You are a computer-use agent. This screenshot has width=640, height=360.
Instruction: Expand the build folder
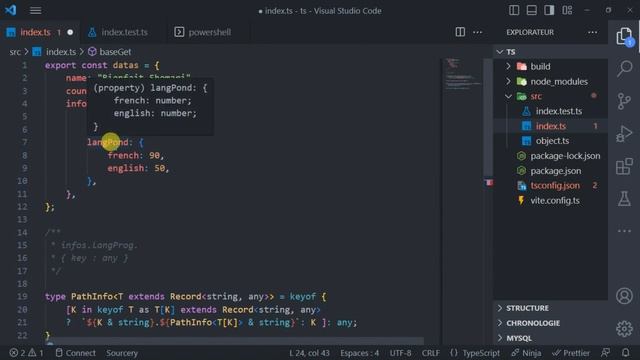click(x=550, y=67)
